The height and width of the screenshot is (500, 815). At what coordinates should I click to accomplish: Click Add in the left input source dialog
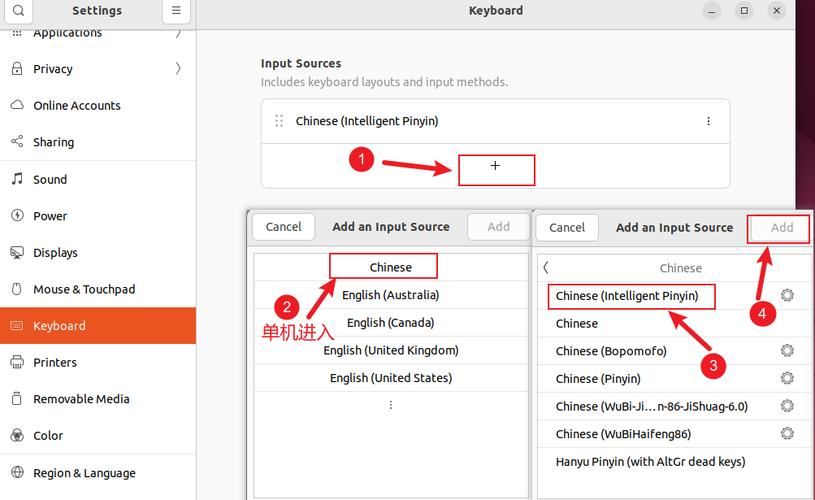click(498, 227)
